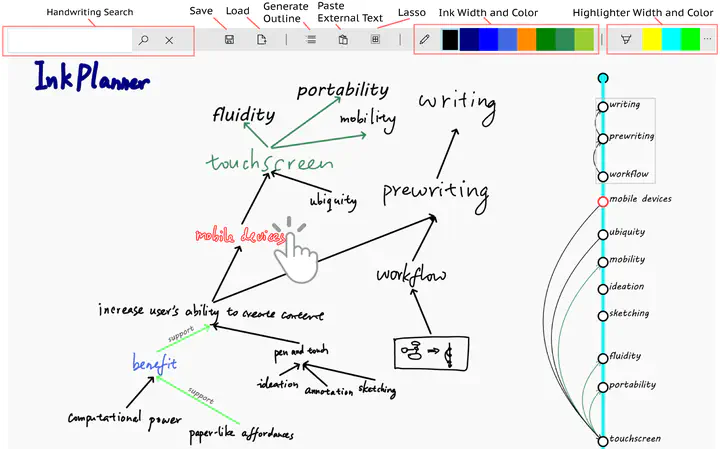Click the Save floppy disk icon
The height and width of the screenshot is (449, 720).
click(x=230, y=39)
